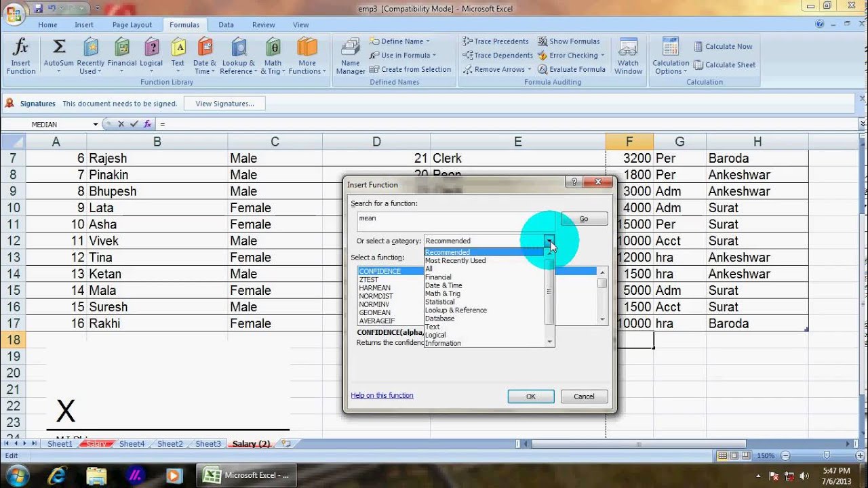The image size is (868, 488).
Task: Switch to the Data tab
Action: pyautogui.click(x=226, y=25)
